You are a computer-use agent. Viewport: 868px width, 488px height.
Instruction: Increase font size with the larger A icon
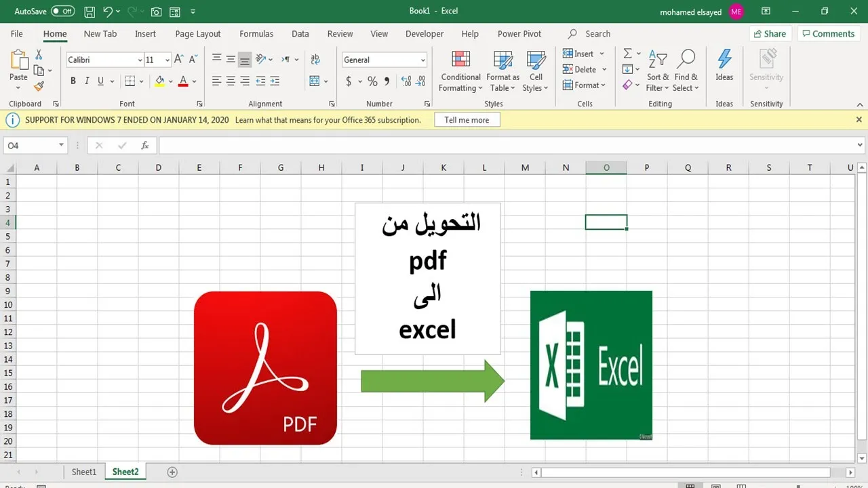point(179,60)
